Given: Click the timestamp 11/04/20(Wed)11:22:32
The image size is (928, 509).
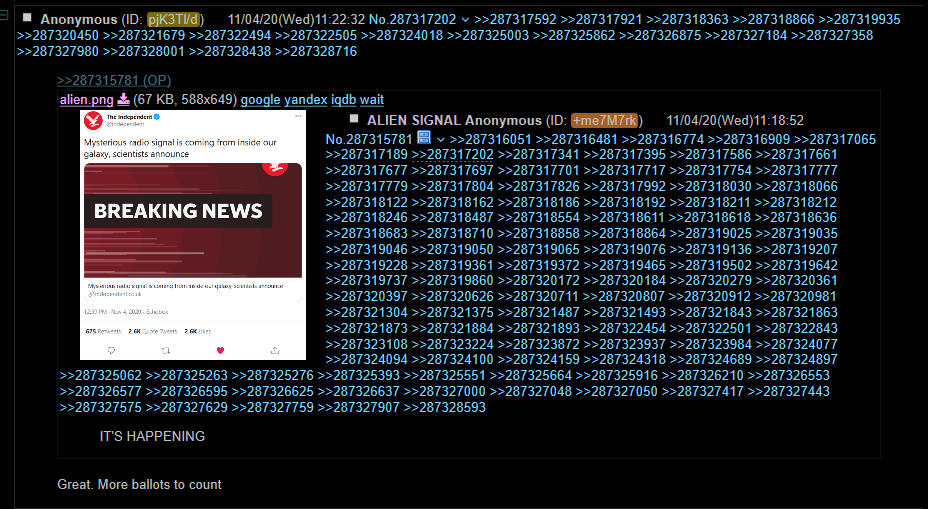Looking at the screenshot, I should tap(297, 20).
